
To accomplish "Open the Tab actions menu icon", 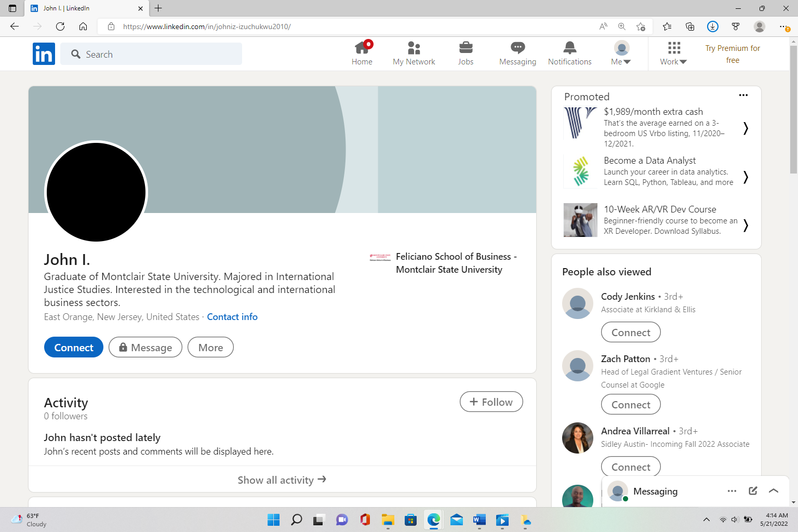I will point(12,8).
